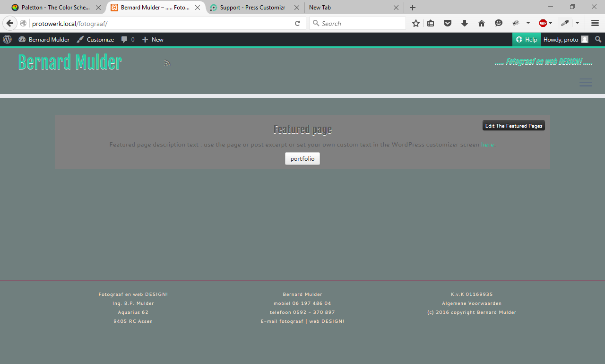Click the Pocket icon in browser toolbar

pos(447,24)
